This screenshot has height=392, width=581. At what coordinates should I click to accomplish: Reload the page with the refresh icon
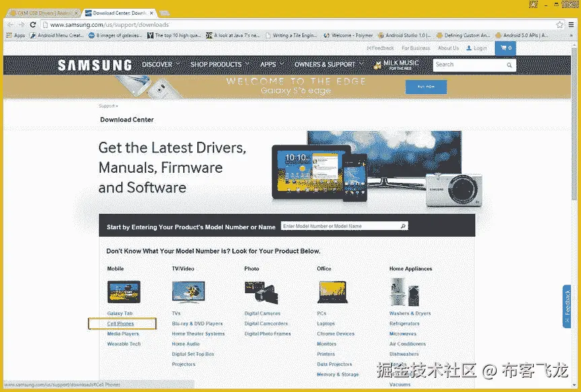click(x=33, y=25)
